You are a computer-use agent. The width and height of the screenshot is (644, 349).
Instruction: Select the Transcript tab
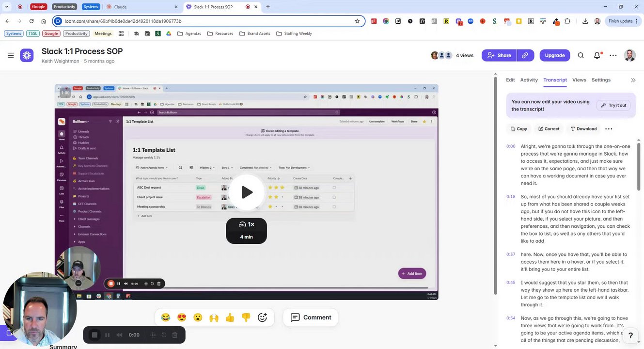[555, 80]
